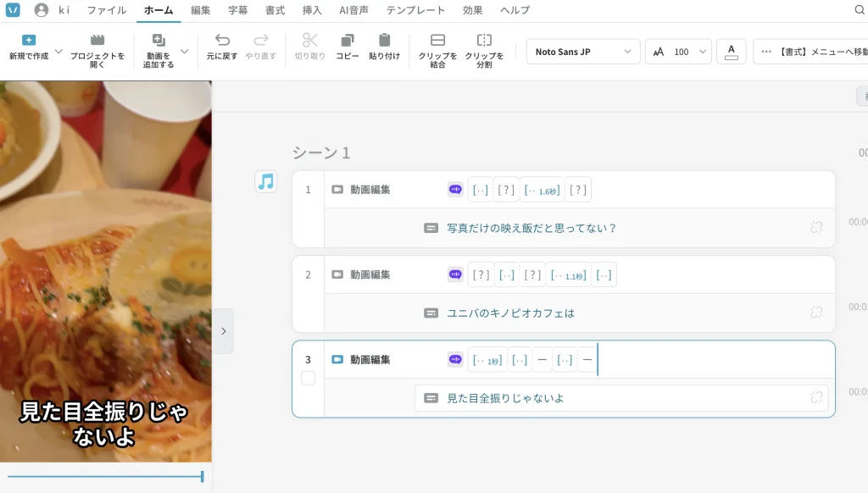The height and width of the screenshot is (493, 868).
Task: Click the search magnifier icon
Action: pyautogui.click(x=860, y=10)
